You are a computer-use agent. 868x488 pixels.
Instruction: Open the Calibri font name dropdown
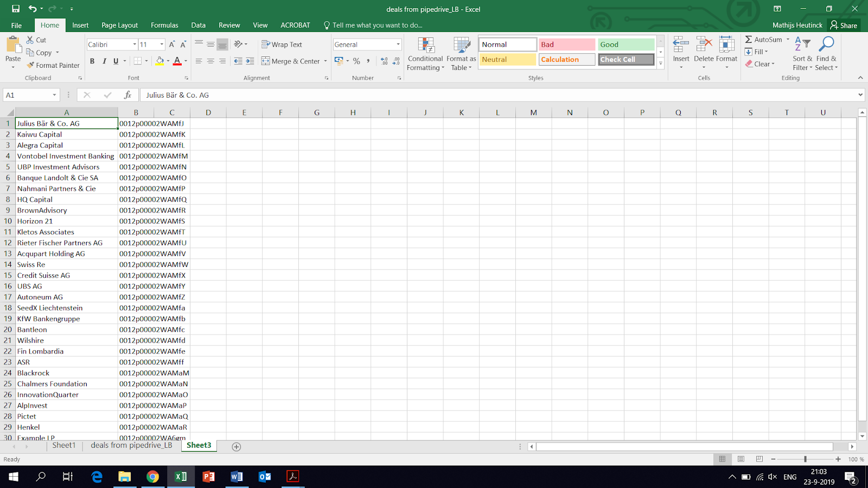click(x=135, y=44)
